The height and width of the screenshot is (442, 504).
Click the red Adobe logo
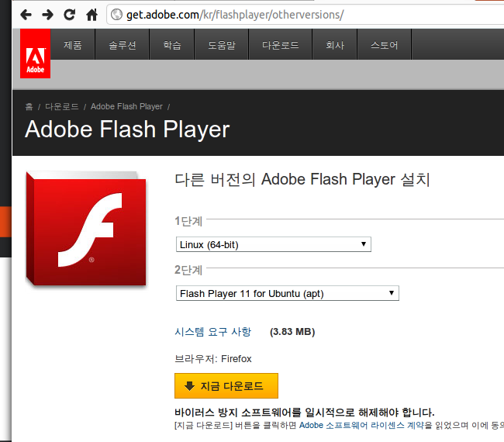tap(36, 54)
